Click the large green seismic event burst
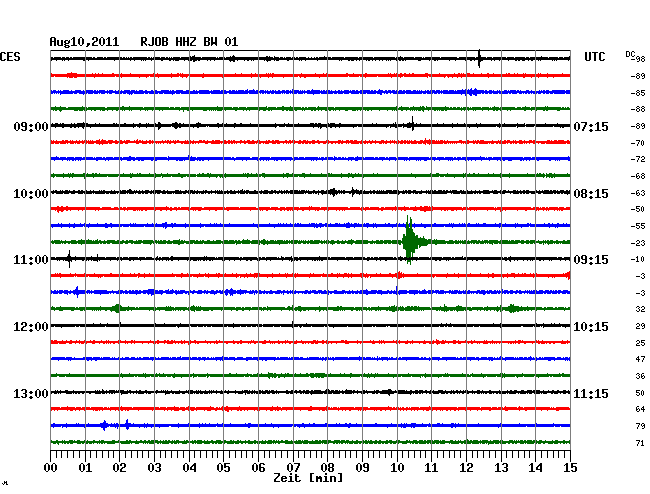The width and height of the screenshot is (650, 494). click(x=414, y=240)
